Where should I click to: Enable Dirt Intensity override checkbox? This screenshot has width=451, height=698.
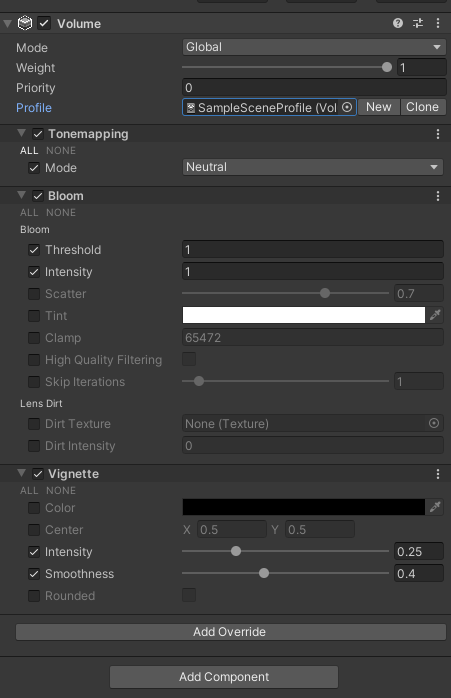pos(34,446)
